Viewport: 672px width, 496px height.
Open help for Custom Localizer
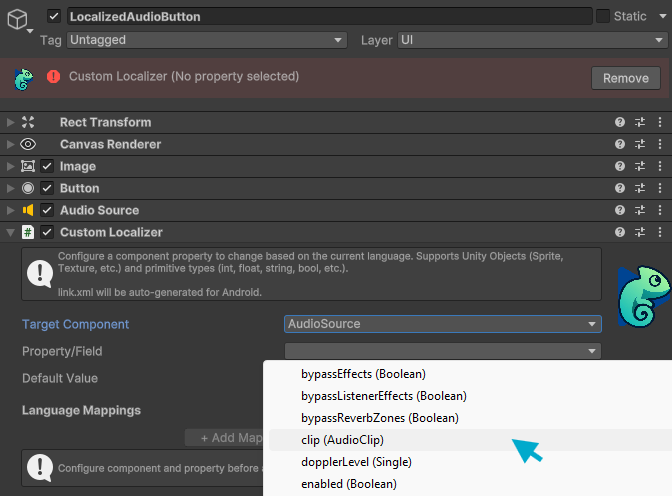tap(620, 232)
